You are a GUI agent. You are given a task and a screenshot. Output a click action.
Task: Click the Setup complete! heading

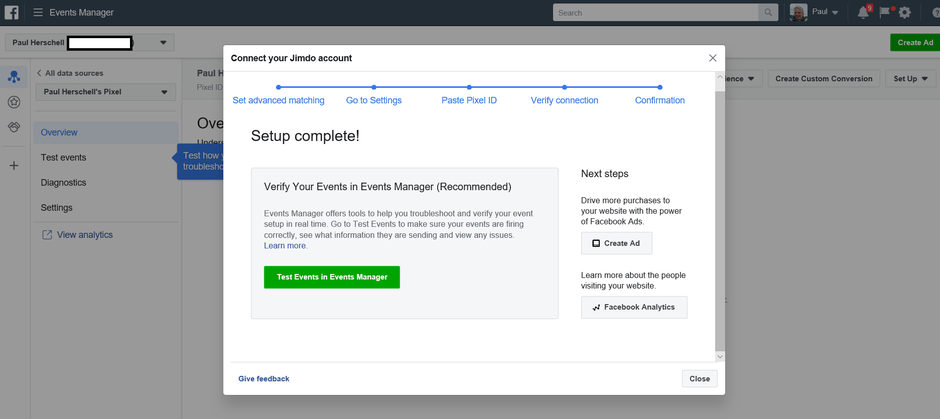305,136
